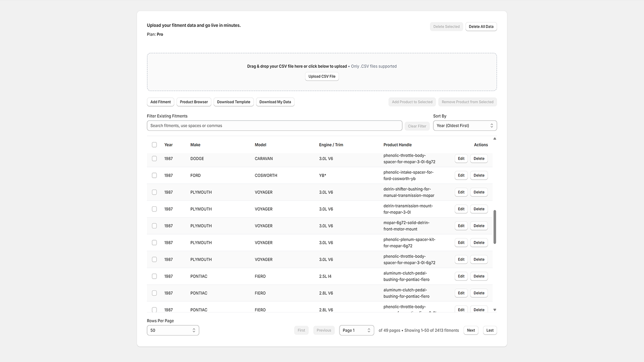Click the Year column header
Viewport: 644px width, 362px height.
point(168,145)
